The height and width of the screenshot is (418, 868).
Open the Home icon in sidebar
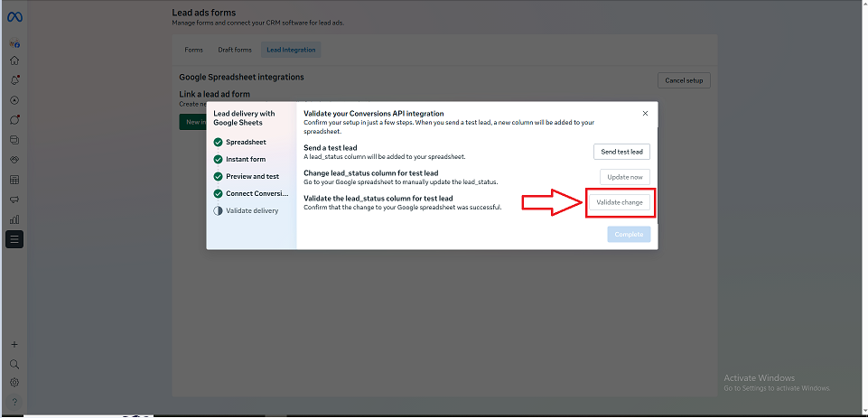coord(14,60)
